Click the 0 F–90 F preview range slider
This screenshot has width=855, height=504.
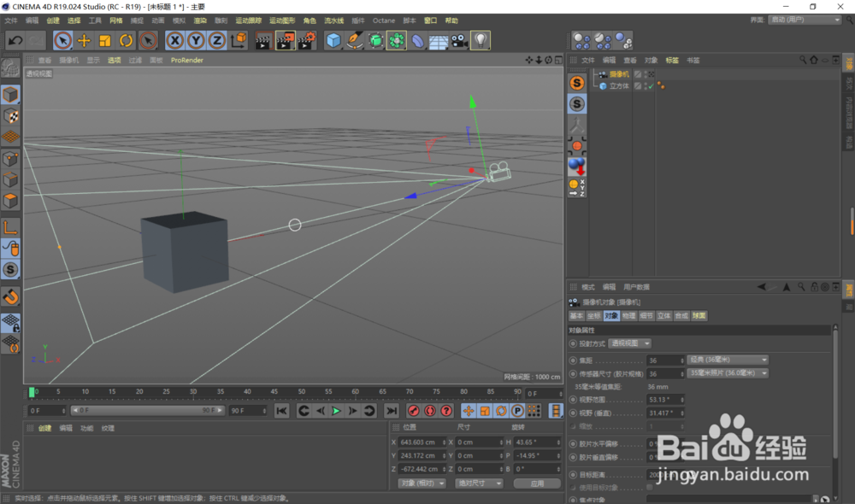click(147, 411)
